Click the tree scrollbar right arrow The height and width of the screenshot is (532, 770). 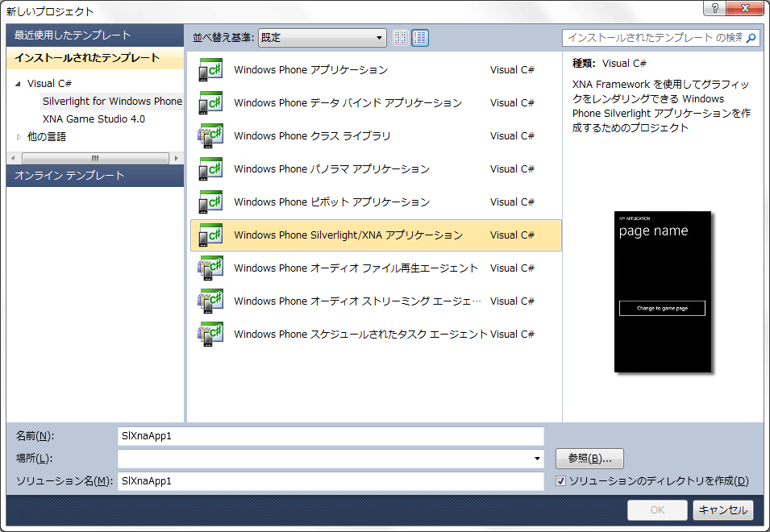177,158
